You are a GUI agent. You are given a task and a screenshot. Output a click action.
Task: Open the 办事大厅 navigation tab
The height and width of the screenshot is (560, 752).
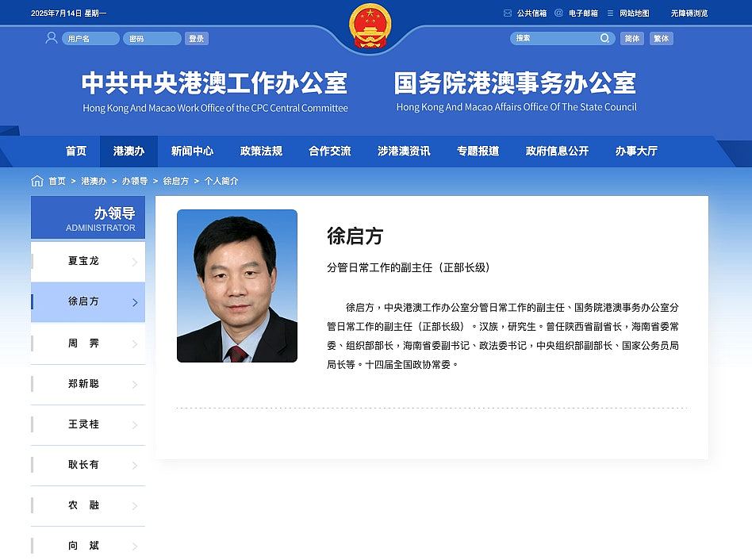click(x=636, y=151)
